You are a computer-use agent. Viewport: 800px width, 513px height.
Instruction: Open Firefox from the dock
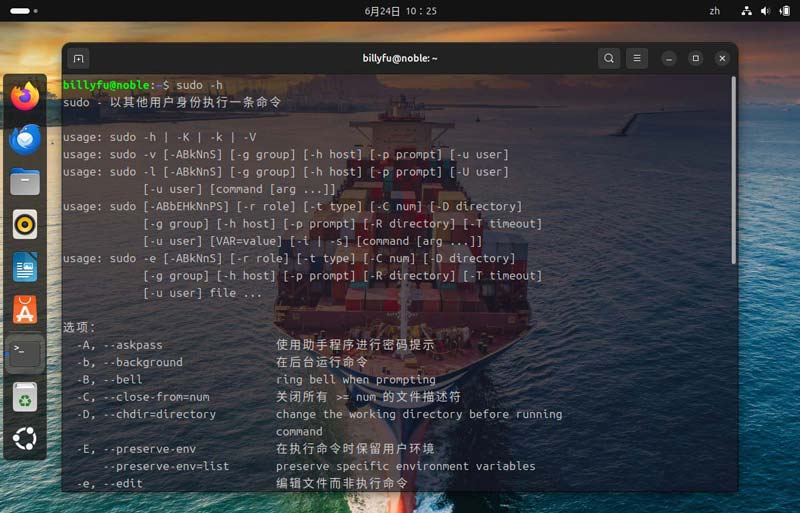(x=25, y=96)
